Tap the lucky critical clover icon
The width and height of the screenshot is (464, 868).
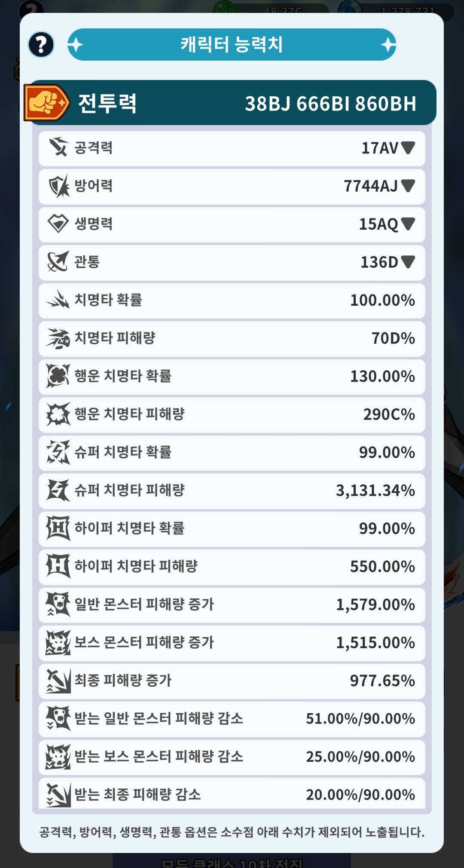58,376
